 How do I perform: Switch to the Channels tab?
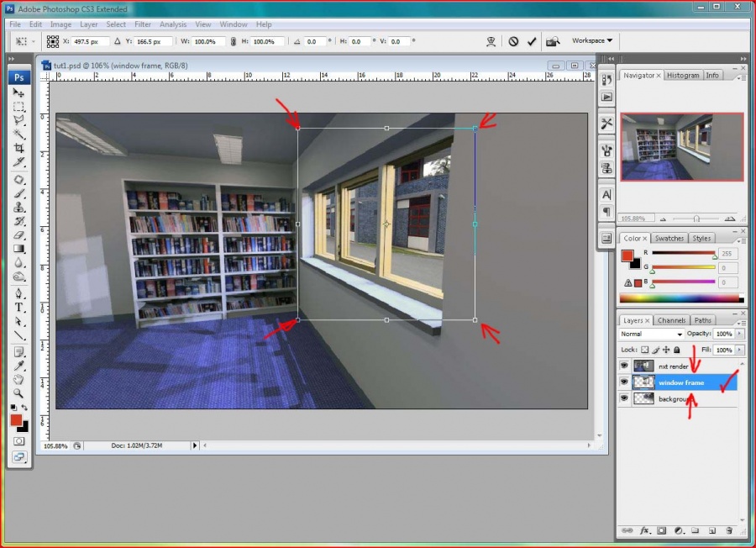671,320
